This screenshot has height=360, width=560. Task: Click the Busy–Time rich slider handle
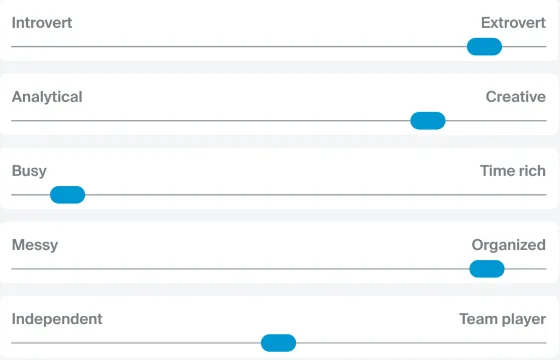tap(68, 195)
